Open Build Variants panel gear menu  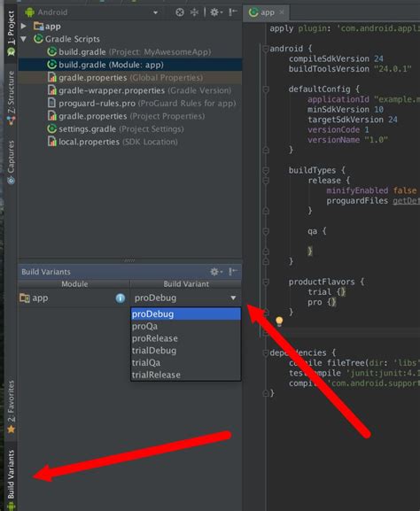tap(216, 272)
